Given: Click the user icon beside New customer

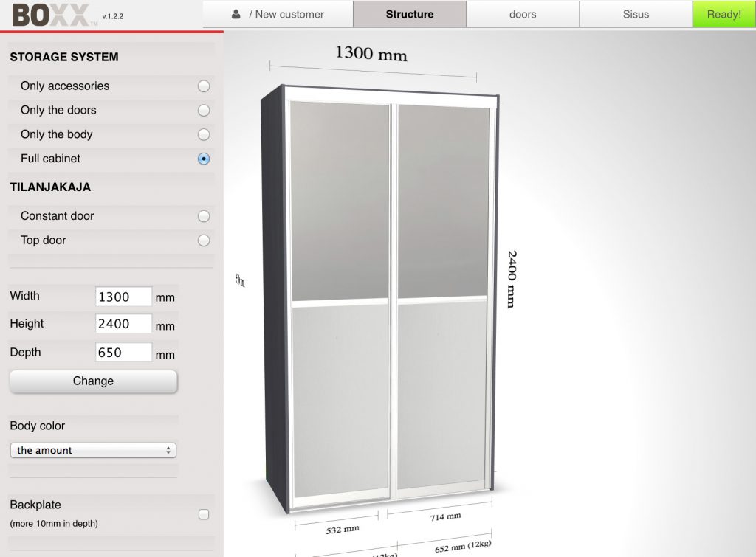Looking at the screenshot, I should click(x=236, y=14).
